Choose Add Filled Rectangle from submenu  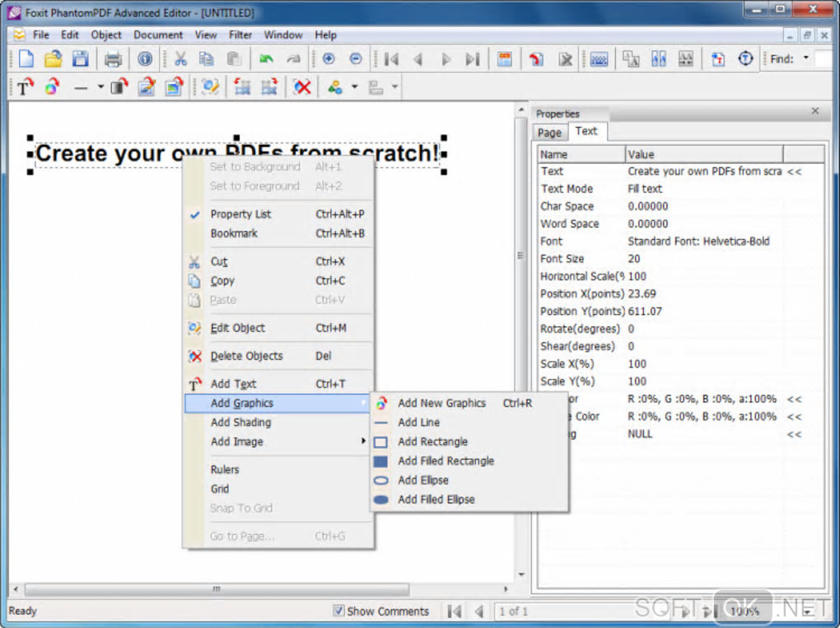pyautogui.click(x=446, y=461)
